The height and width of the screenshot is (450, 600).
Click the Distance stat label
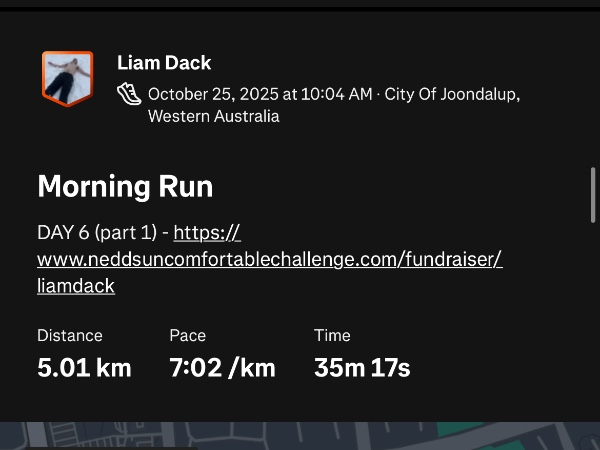coord(70,336)
